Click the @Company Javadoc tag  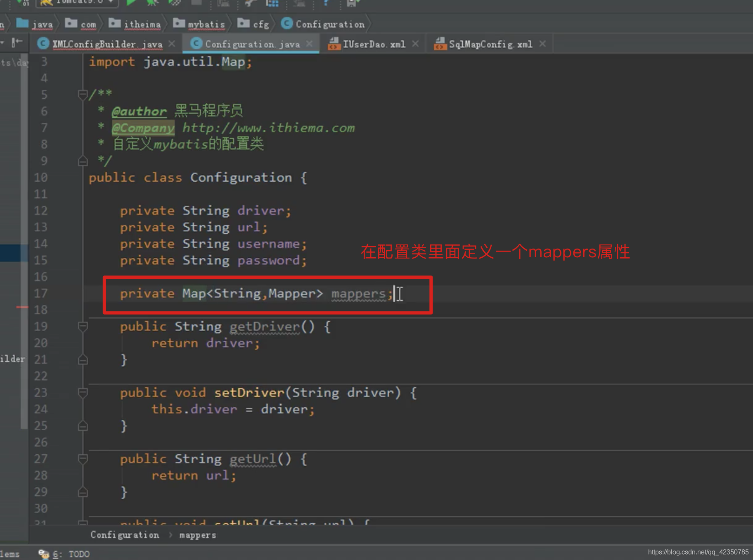coord(143,128)
